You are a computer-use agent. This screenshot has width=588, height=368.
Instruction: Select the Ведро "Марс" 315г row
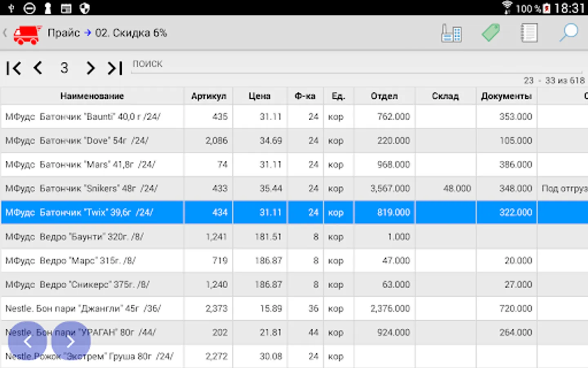(294, 260)
